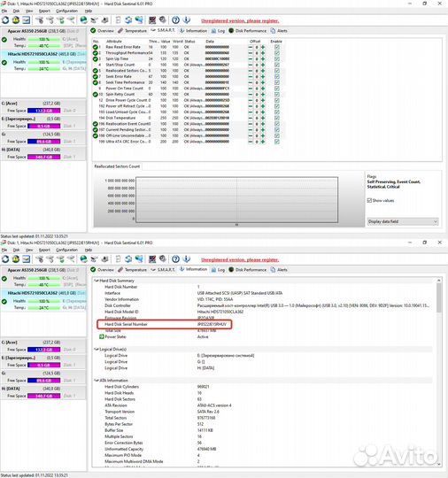Open the blue question-mark help icon in the upper toolbar
Screen dimensions: 448x478
coord(175,20)
